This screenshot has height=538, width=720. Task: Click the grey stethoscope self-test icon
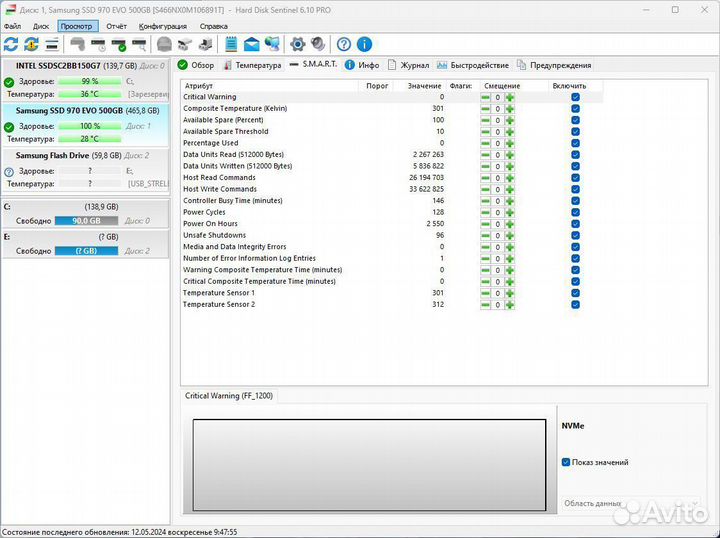coord(78,45)
